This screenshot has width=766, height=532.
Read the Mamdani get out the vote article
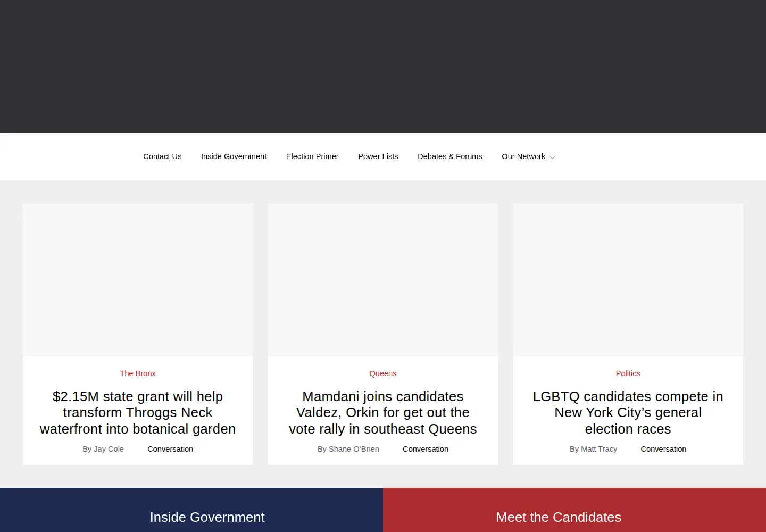point(383,413)
